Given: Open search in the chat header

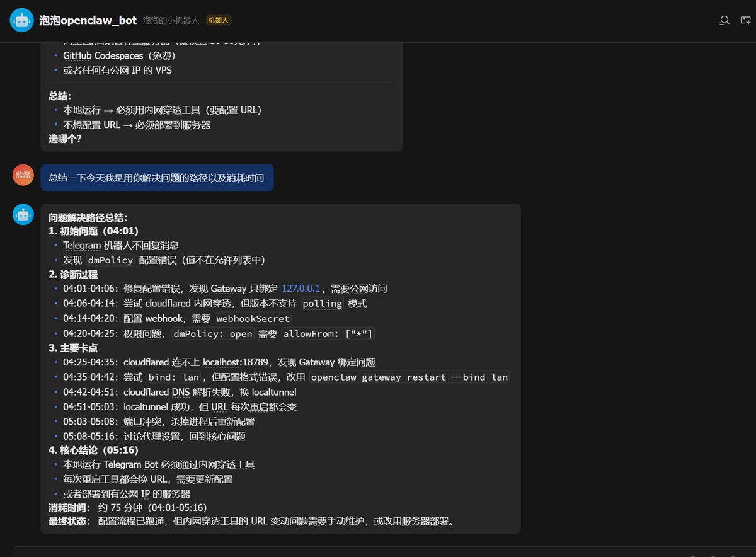Looking at the screenshot, I should tap(723, 20).
